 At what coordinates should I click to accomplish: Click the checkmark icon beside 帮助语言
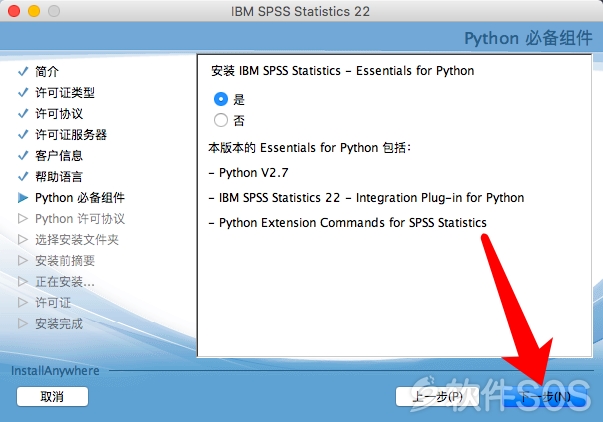tap(23, 177)
